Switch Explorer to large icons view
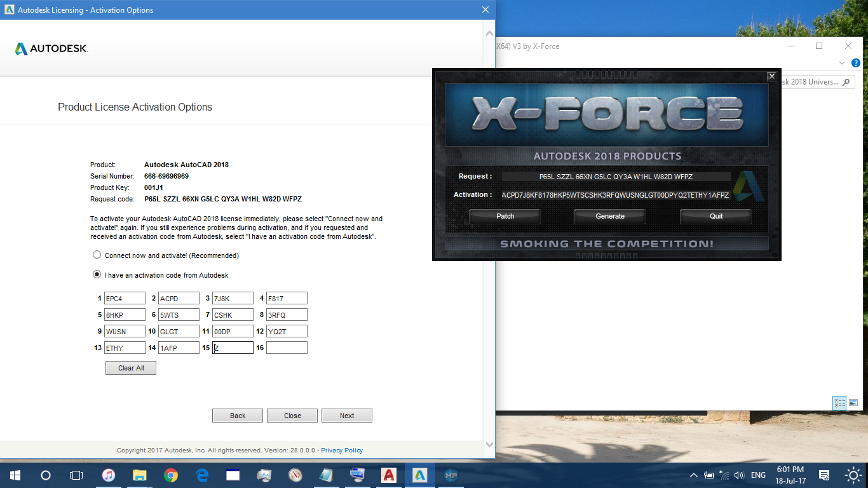Viewport: 868px width, 488px height. [853, 403]
